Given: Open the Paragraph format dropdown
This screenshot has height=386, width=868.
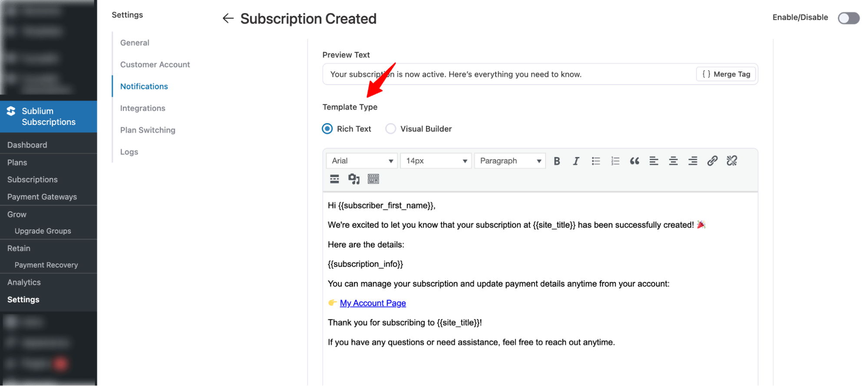Looking at the screenshot, I should tap(510, 161).
